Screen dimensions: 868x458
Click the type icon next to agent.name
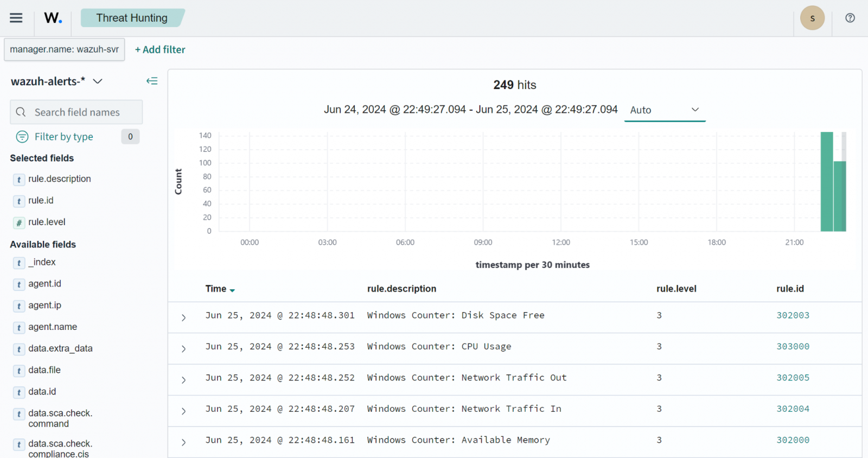coord(19,328)
